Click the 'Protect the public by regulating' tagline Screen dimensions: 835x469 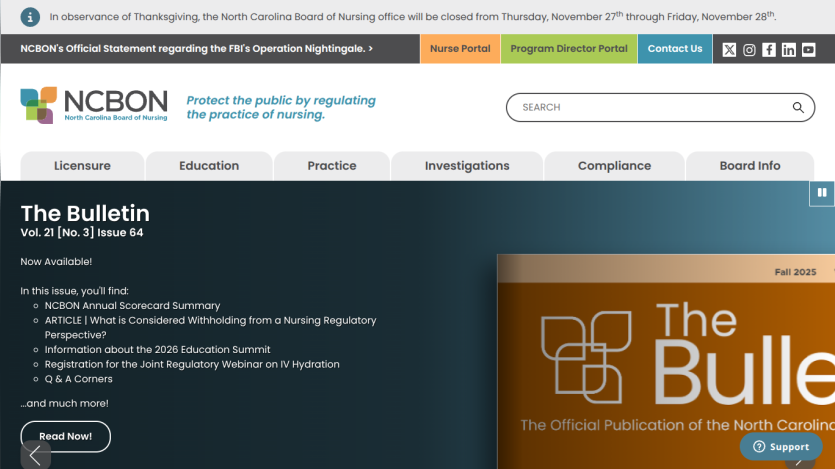click(281, 108)
